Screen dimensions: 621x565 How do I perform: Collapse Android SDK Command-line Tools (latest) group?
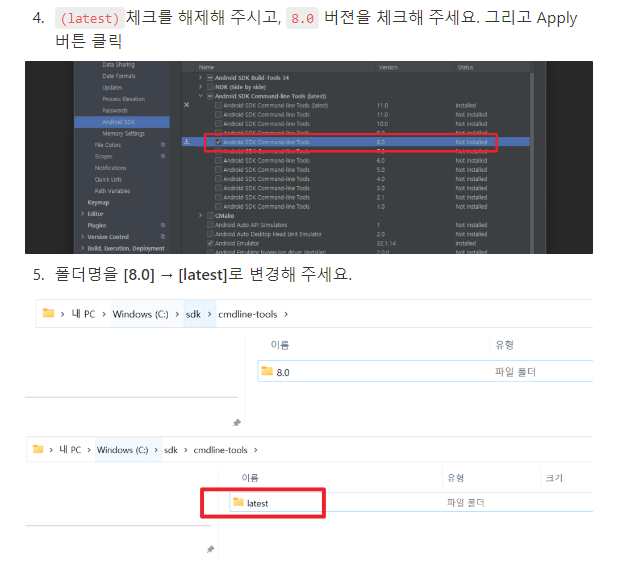pos(200,96)
